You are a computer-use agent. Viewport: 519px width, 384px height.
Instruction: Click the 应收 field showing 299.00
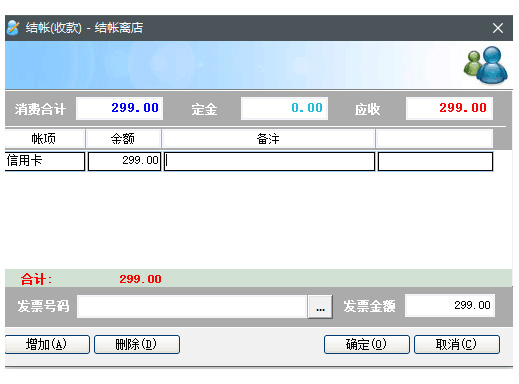[449, 108]
